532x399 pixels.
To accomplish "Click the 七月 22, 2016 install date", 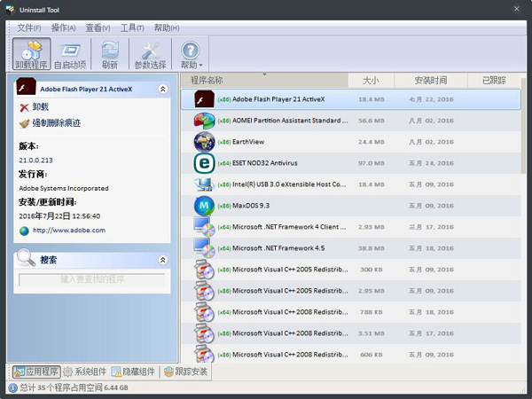I will click(x=431, y=99).
